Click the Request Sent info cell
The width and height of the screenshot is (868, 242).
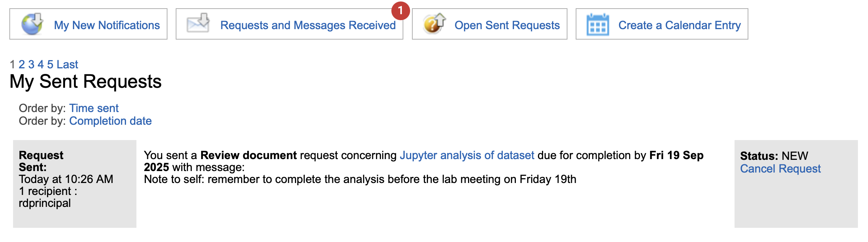point(75,184)
